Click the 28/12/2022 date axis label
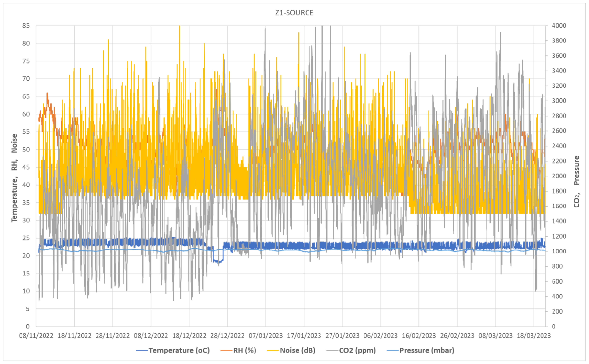This screenshot has height=364, width=589. pos(227,336)
